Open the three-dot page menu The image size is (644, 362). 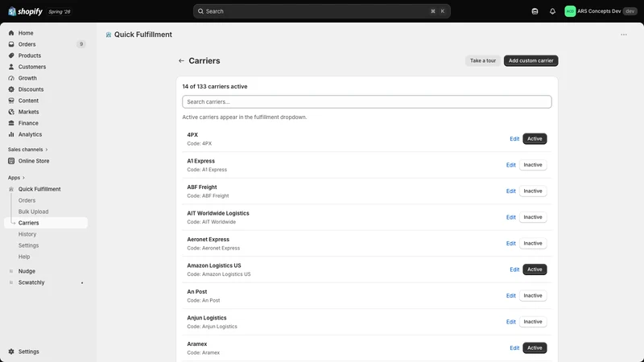pyautogui.click(x=624, y=35)
